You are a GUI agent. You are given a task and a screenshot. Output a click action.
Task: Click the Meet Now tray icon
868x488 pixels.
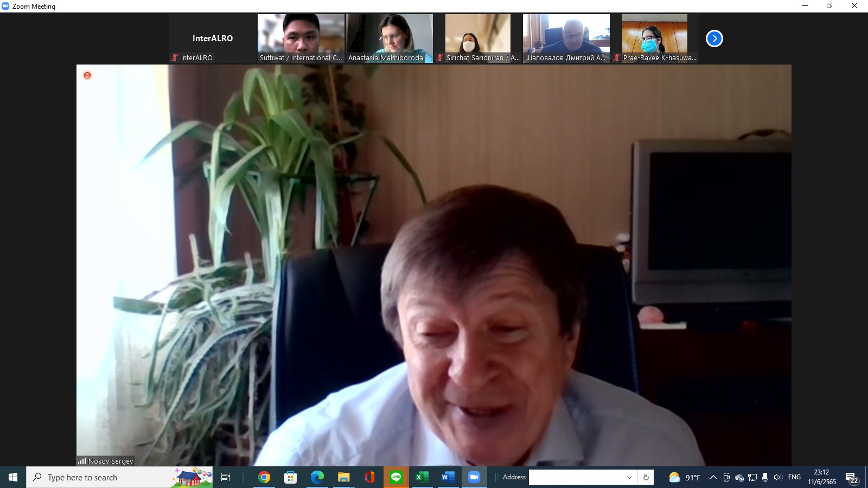(x=726, y=477)
